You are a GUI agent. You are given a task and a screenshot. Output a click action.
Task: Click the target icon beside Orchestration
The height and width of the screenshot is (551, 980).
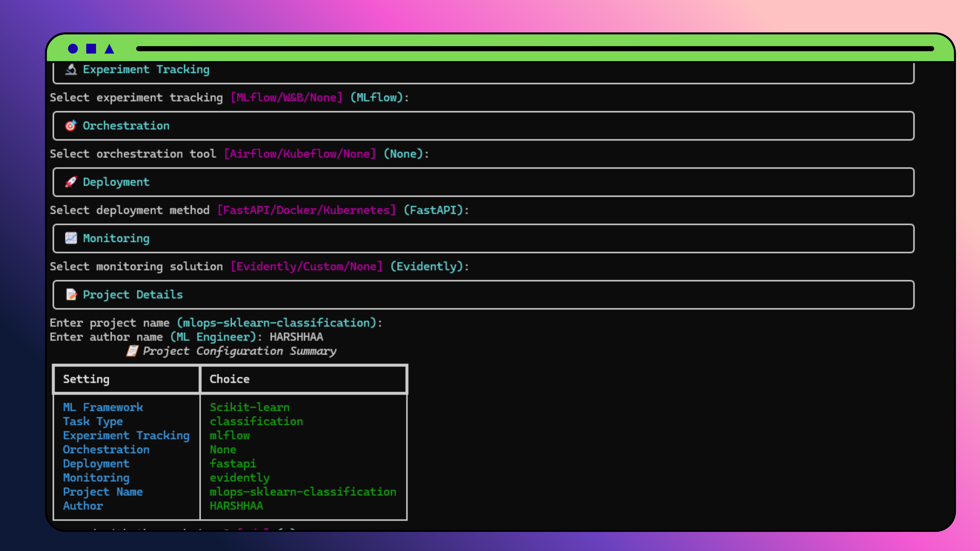71,126
